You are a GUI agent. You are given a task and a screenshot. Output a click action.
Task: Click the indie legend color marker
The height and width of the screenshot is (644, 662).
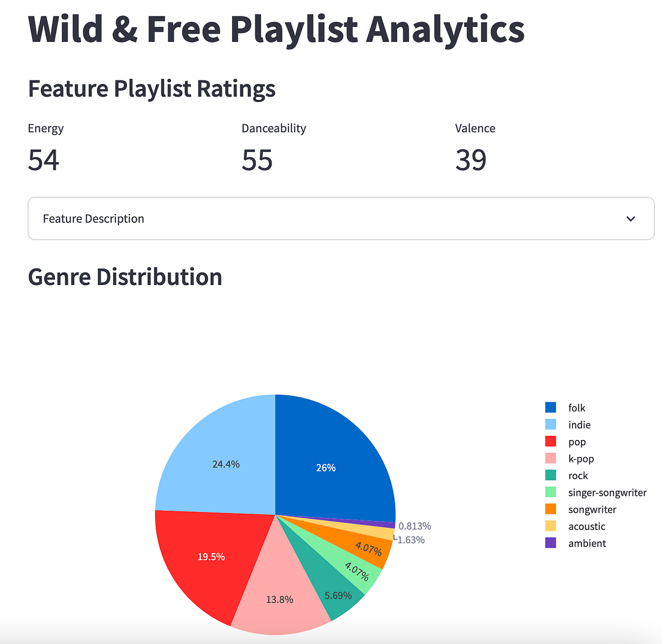(x=549, y=425)
